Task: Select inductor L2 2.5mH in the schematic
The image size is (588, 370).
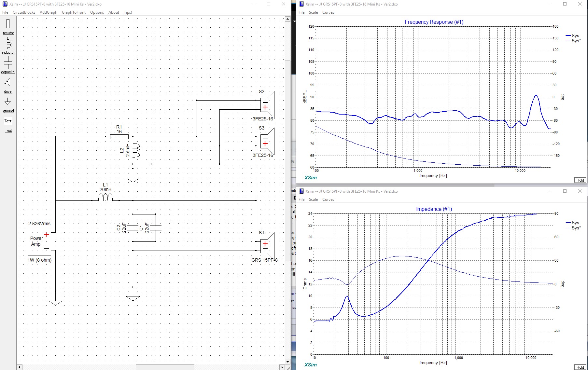Action: 136,150
